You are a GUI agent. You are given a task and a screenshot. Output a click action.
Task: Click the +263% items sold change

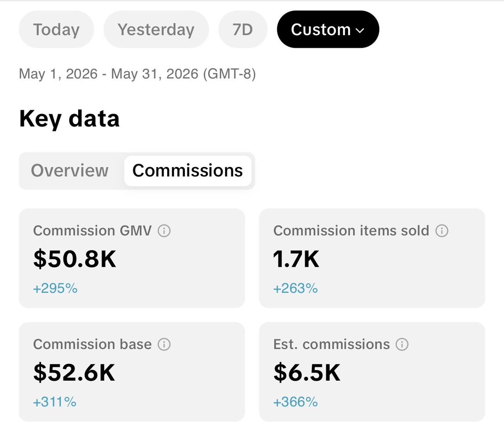pos(295,288)
